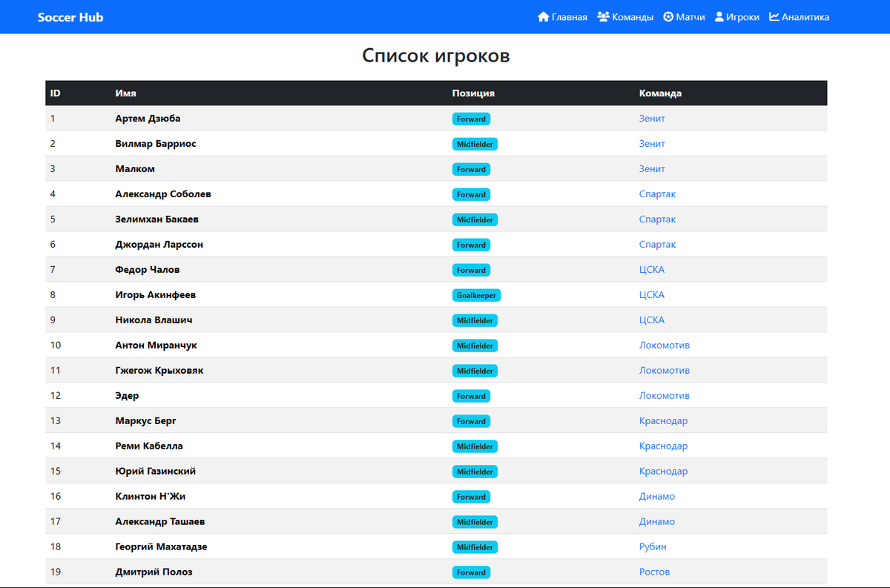Screen dimensions: 890x588
Task: Open ЦСКА link for Никола Влашич
Action: click(x=652, y=320)
